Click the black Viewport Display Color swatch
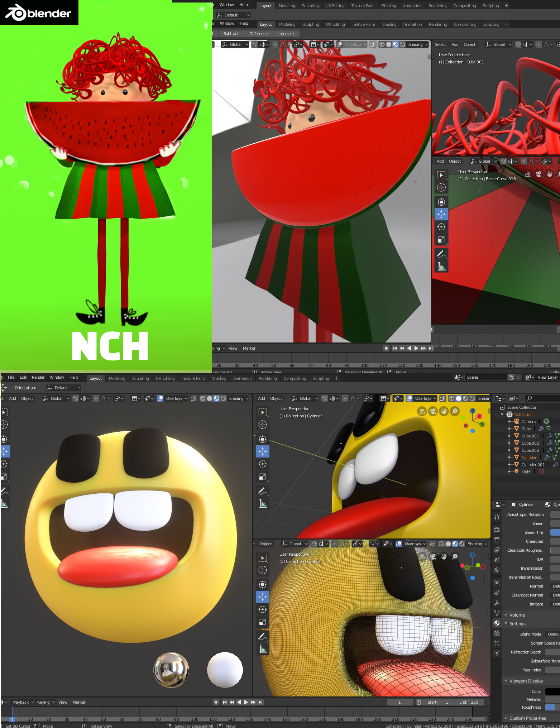 552,691
